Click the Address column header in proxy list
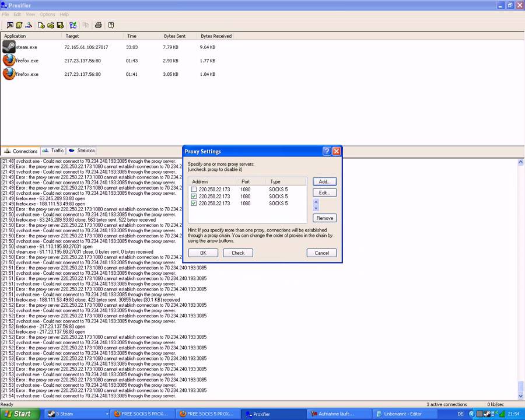Image resolution: width=525 pixels, height=420 pixels. [213, 181]
